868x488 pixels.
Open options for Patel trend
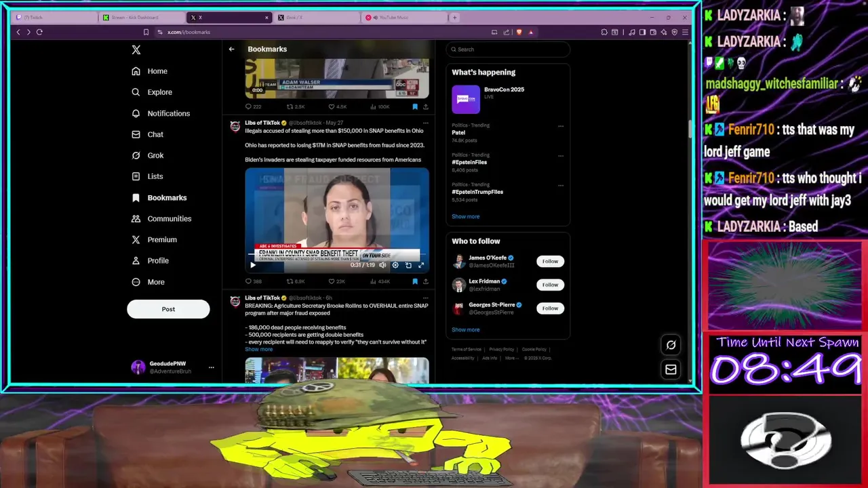click(x=561, y=126)
